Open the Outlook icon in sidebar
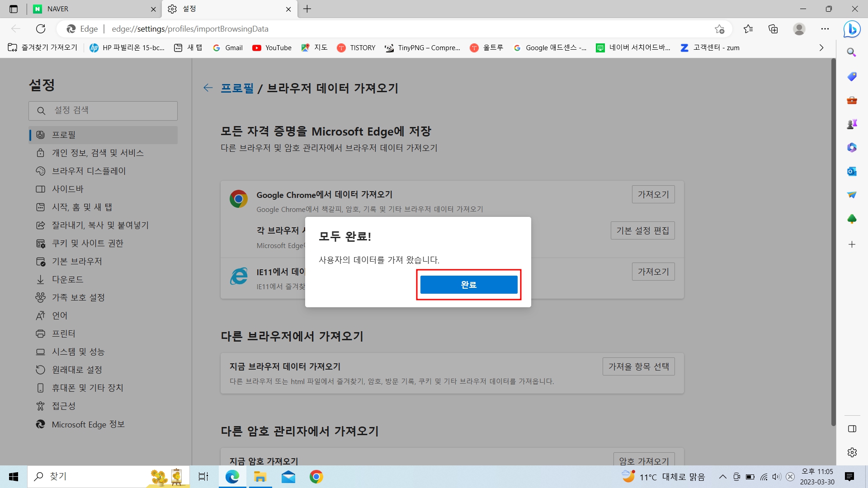Viewport: 868px width, 488px height. point(852,171)
